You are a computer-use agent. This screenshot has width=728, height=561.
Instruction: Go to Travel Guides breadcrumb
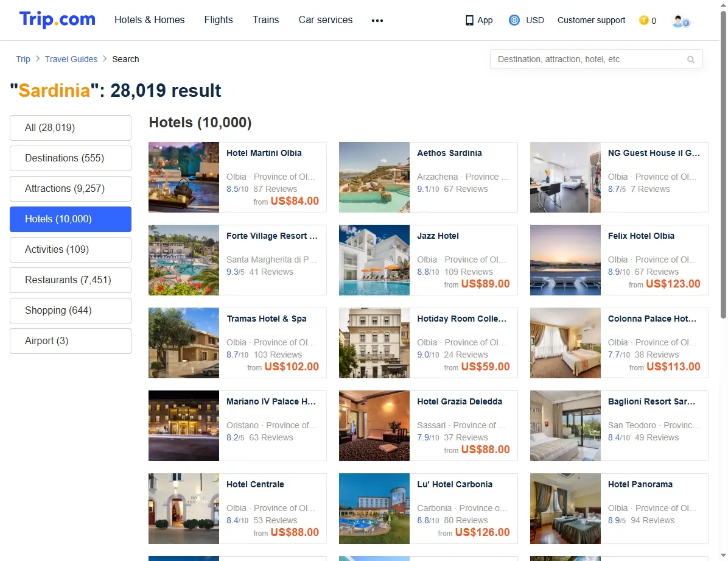pos(71,59)
